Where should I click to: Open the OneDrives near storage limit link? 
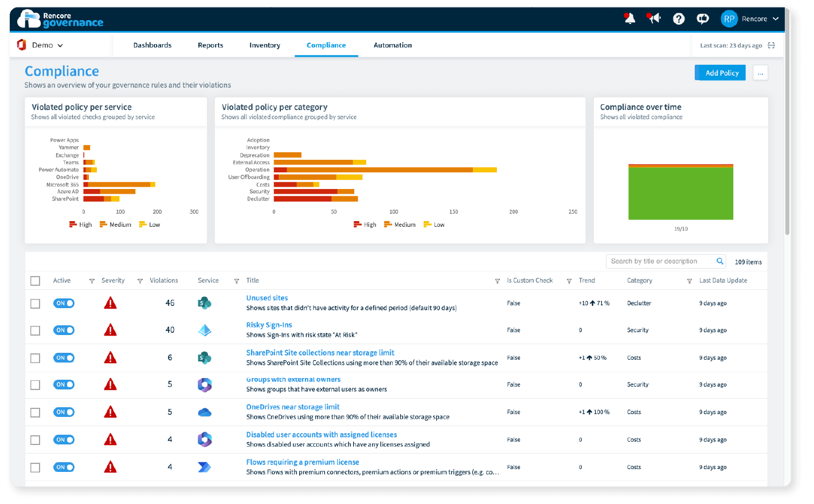pyautogui.click(x=293, y=407)
